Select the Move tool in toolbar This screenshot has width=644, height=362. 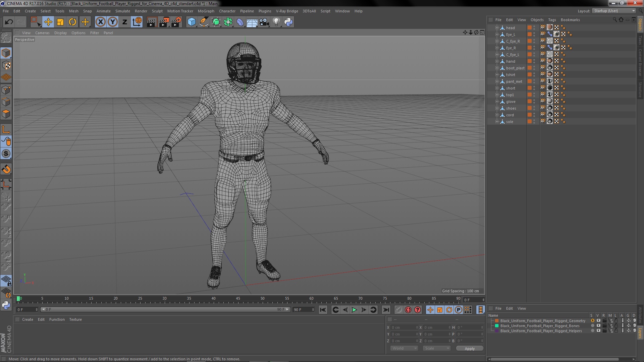click(x=48, y=22)
